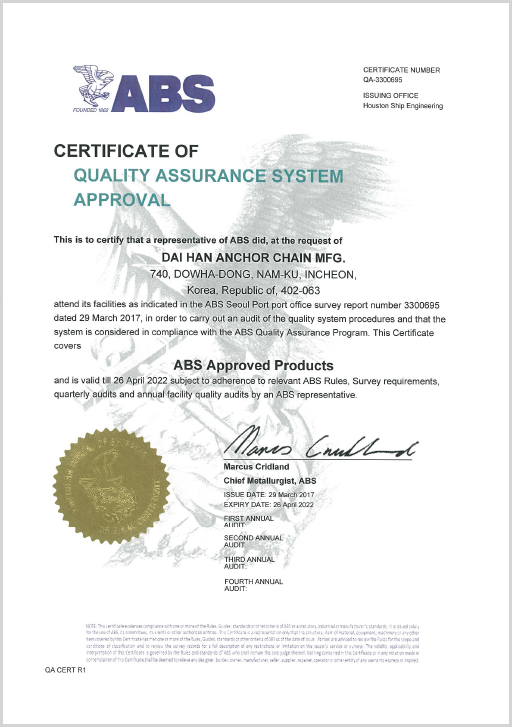Click the '740, DOWHA-DONG, NAM-KU, INCHEON,' address line

pyautogui.click(x=253, y=274)
